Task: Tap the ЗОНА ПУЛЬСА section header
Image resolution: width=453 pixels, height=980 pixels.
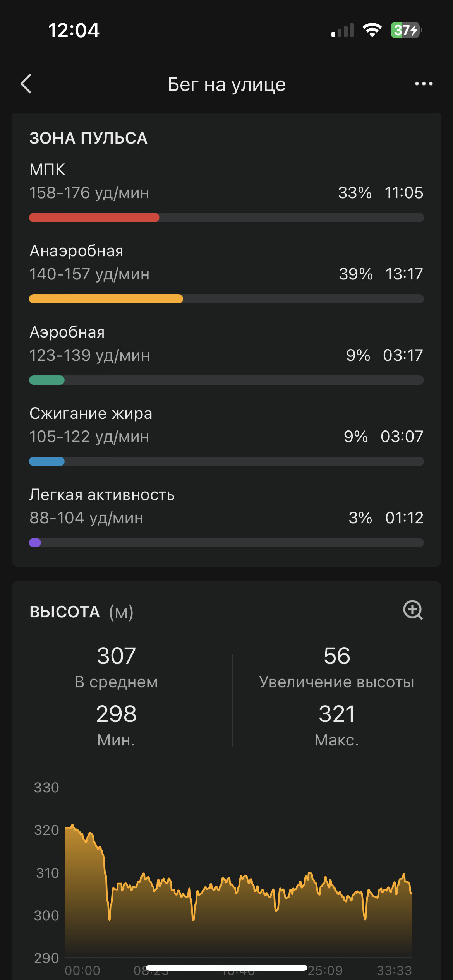Action: point(89,138)
